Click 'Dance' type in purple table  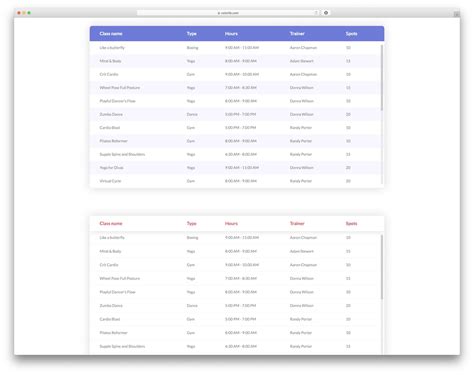tap(192, 114)
